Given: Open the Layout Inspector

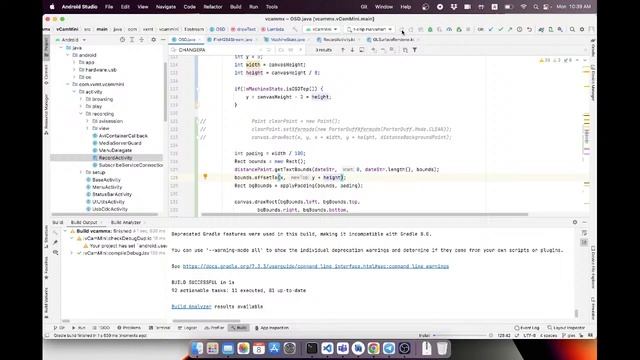Looking at the screenshot, I should click(566, 328).
